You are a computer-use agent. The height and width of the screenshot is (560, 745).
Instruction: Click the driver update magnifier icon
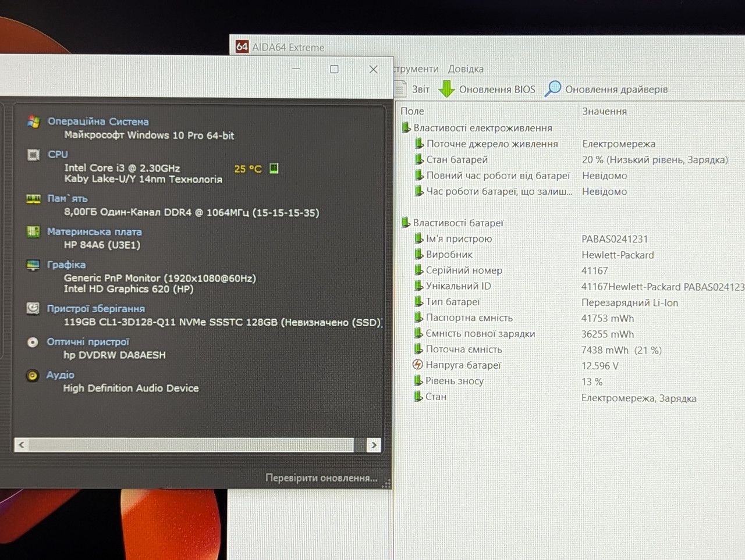552,88
